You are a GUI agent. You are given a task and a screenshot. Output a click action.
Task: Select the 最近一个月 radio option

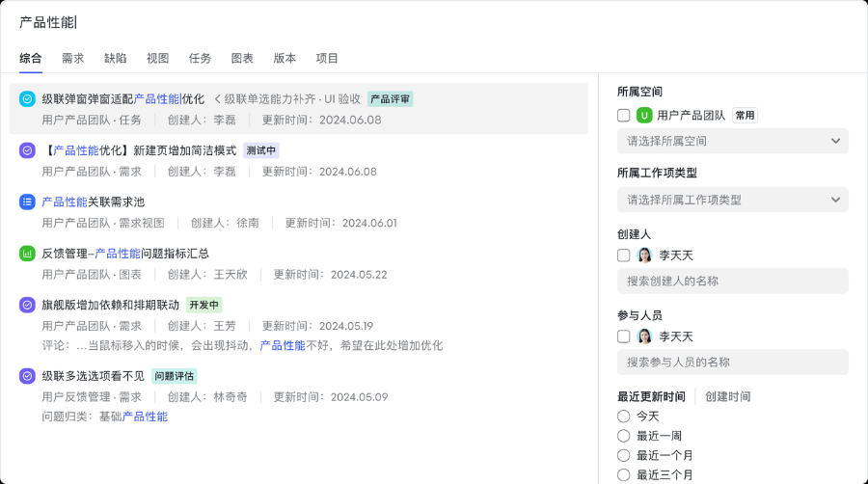[624, 455]
